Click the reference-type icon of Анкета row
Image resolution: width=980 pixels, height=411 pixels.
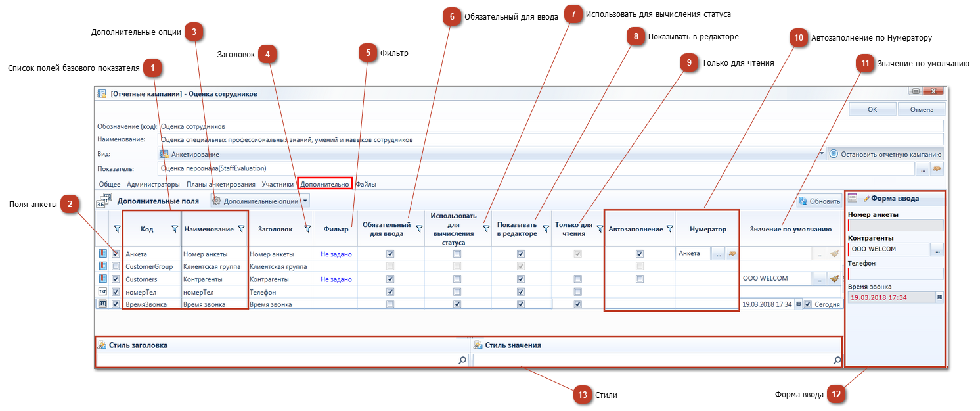(x=102, y=253)
